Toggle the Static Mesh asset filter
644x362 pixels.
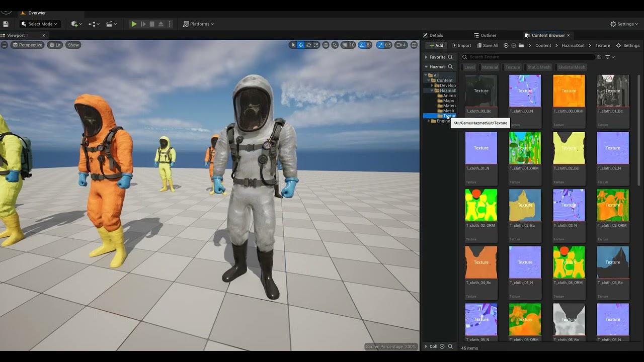coord(539,67)
